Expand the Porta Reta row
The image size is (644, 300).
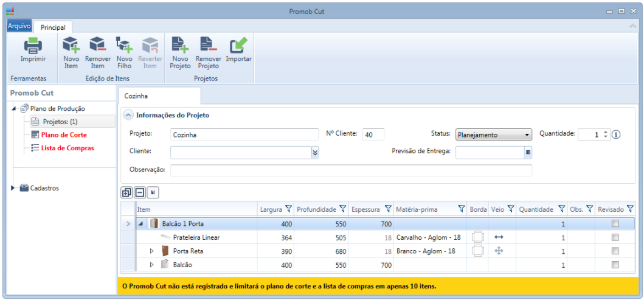click(151, 251)
